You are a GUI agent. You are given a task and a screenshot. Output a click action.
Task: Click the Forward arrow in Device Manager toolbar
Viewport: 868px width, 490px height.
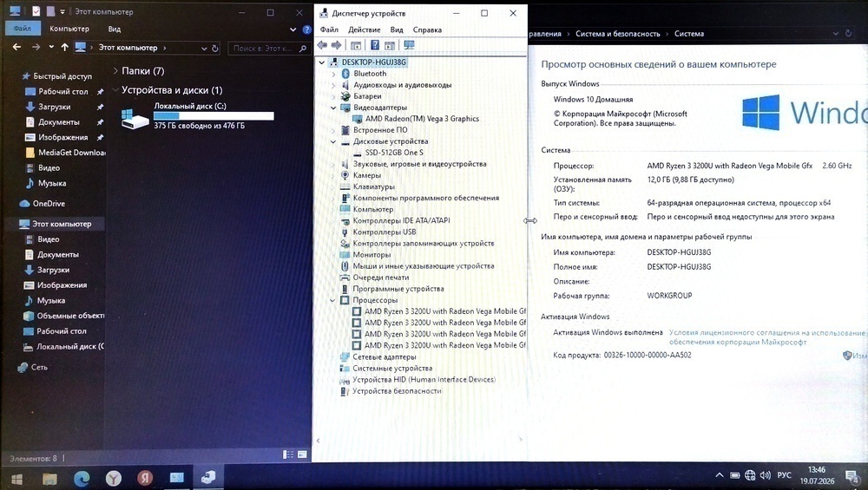336,45
